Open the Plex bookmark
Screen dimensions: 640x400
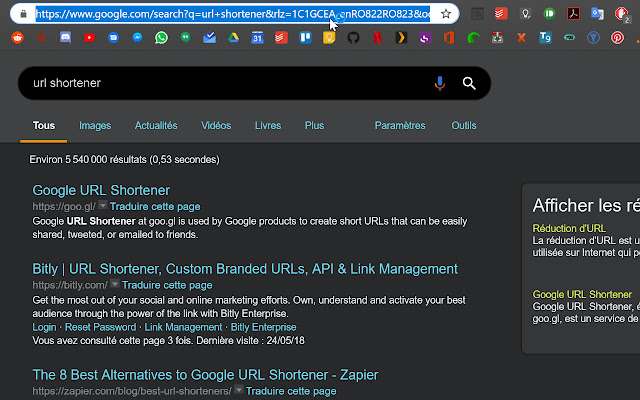[x=401, y=38]
